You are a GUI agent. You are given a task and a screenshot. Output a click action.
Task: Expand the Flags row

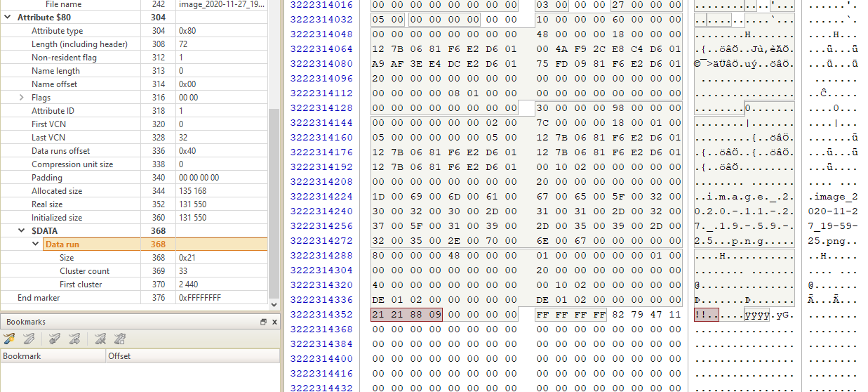pos(22,98)
